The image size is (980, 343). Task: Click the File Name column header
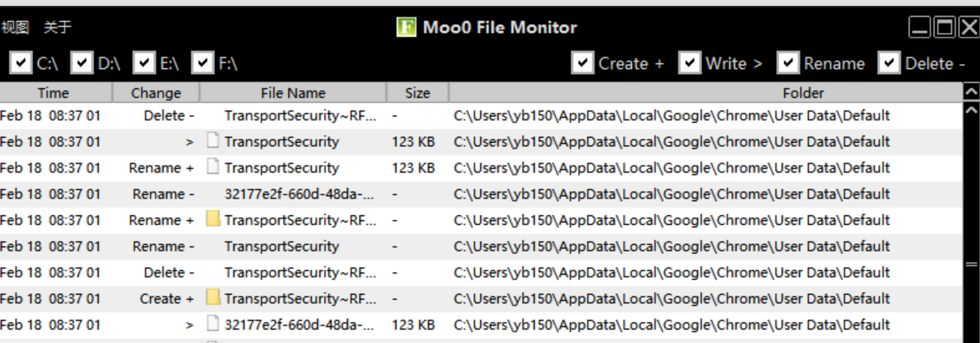[292, 93]
